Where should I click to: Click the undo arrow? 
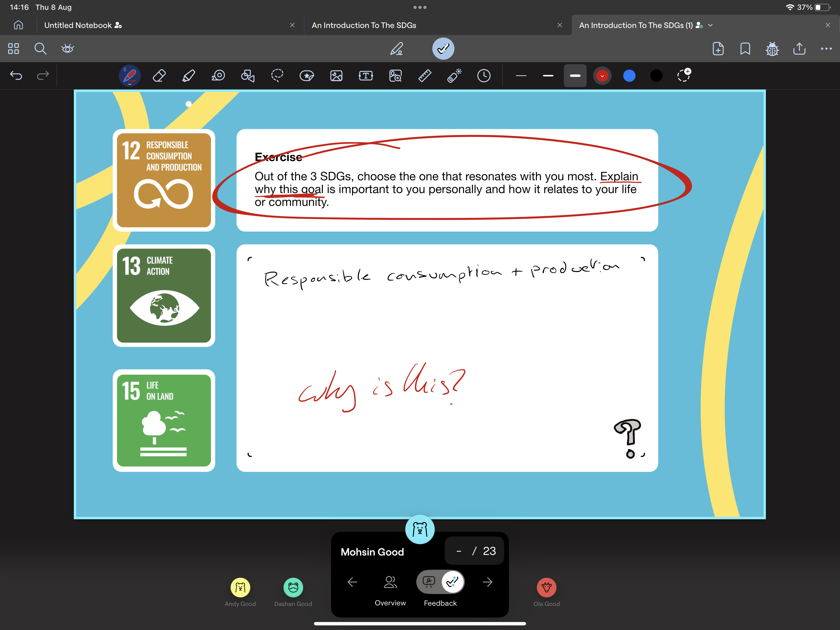click(16, 76)
